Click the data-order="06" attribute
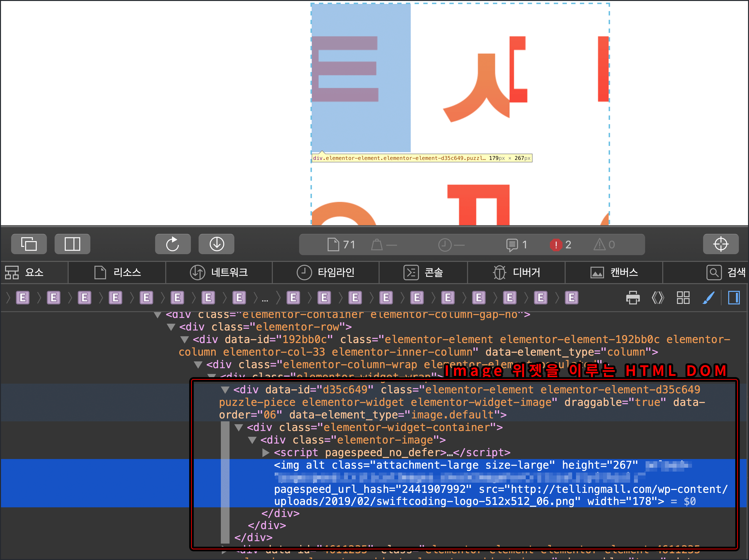 tap(462, 409)
